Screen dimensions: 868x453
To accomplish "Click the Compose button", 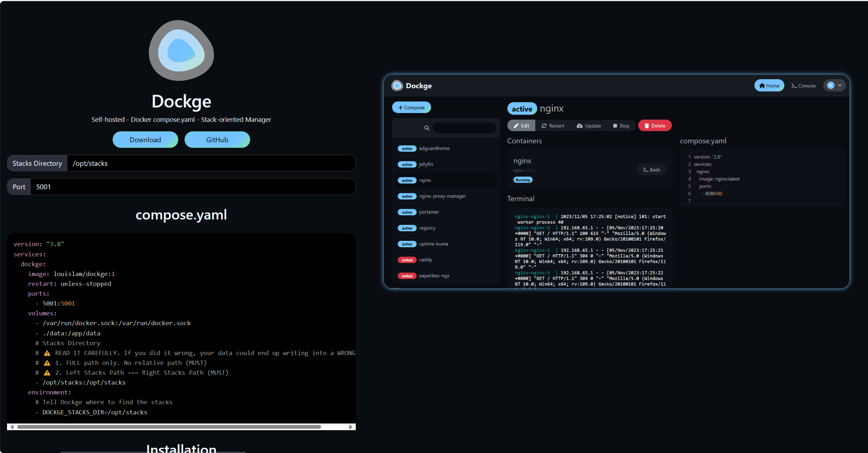I will click(x=411, y=107).
